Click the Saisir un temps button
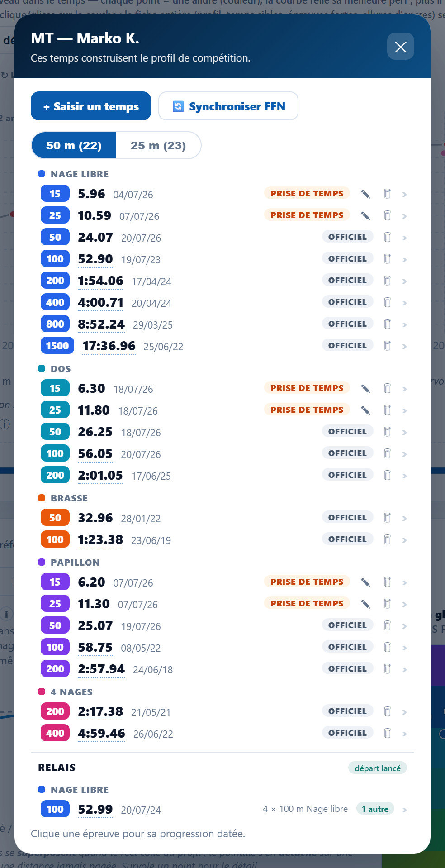This screenshot has width=445, height=868. tap(91, 106)
